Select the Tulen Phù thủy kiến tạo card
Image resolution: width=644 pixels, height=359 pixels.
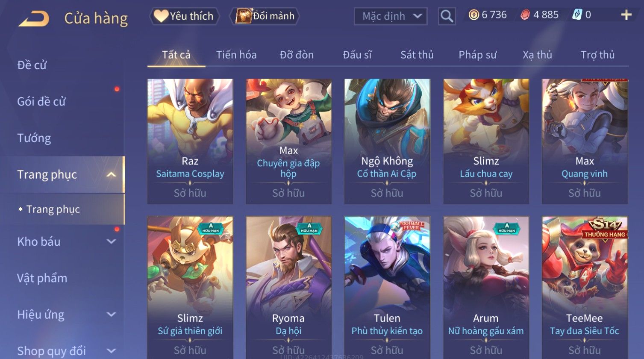387,287
